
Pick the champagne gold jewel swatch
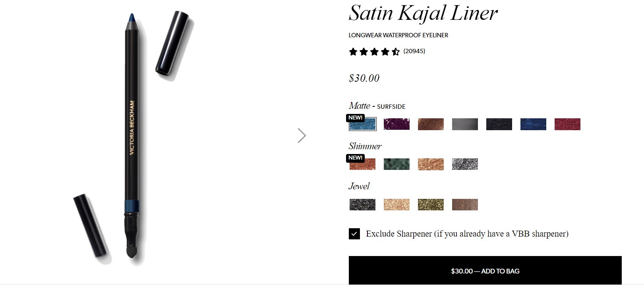click(x=396, y=204)
